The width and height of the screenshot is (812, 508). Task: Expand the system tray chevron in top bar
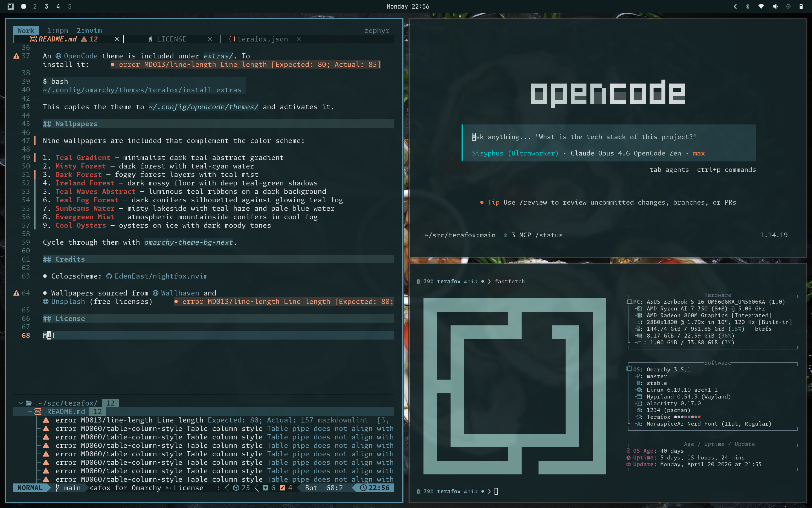[735, 6]
